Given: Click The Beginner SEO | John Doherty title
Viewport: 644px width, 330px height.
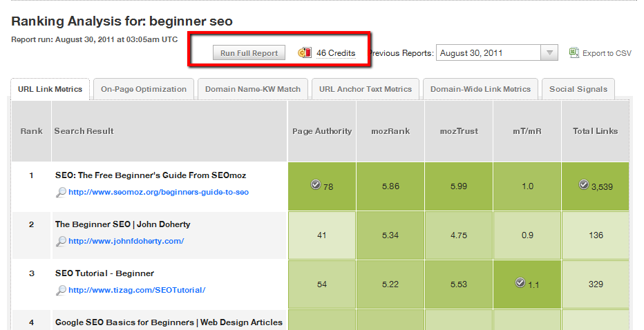Looking at the screenshot, I should click(x=123, y=224).
